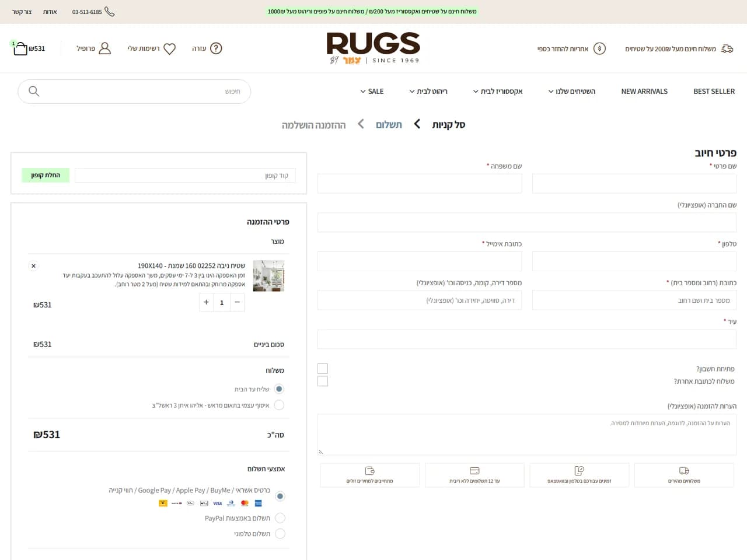This screenshot has height=560, width=747.
Task: Click the search magnifier icon
Action: (x=34, y=91)
